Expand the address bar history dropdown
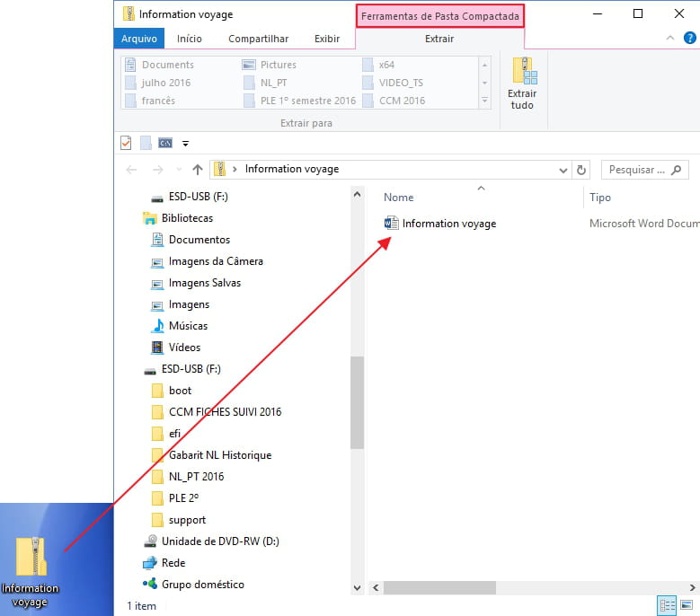Image resolution: width=700 pixels, height=616 pixels. (x=563, y=170)
